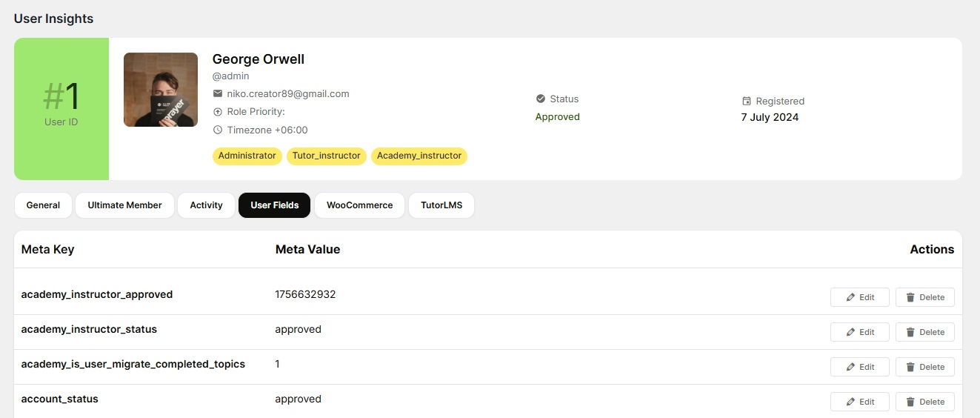
Task: Click the Meta Value column header
Action: [308, 250]
